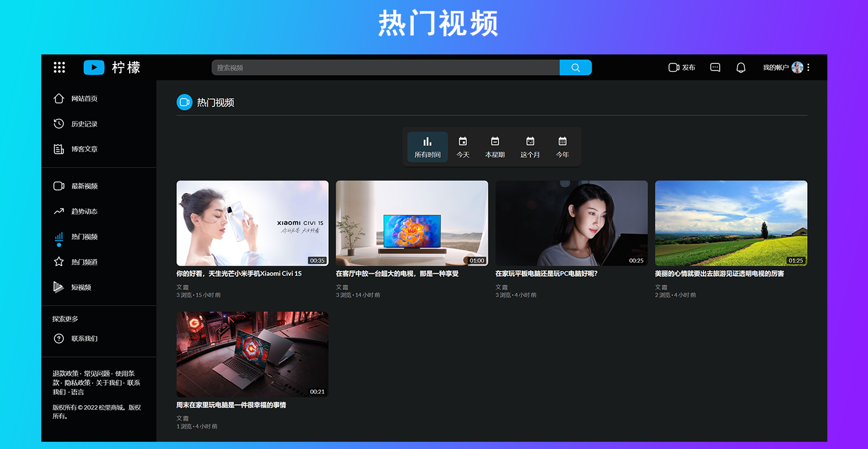Click title 你的好看，天生光芒小米手机Xiaomi Civi 1S

coord(239,273)
